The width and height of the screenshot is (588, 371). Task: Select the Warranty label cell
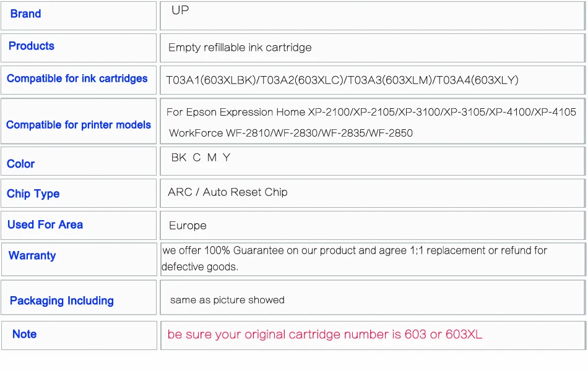[32, 256]
